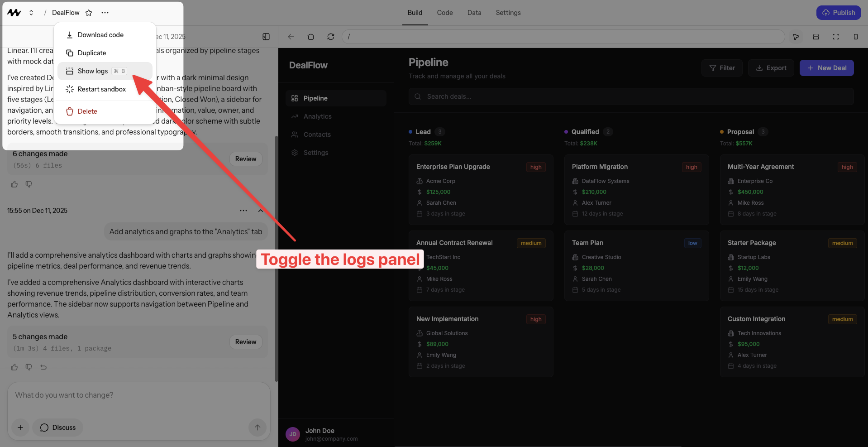This screenshot has width=868, height=447.
Task: Click the home icon in the preview toolbar
Action: (x=311, y=37)
